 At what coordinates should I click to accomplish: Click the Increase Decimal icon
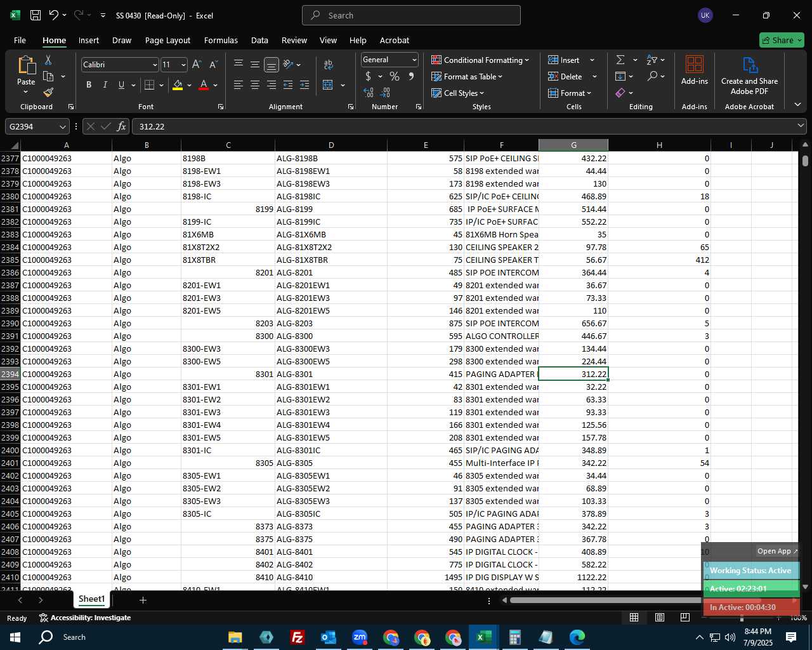[369, 93]
